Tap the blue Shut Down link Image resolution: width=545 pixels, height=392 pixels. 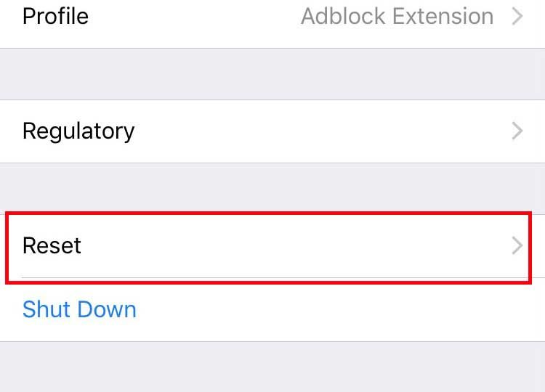click(79, 309)
